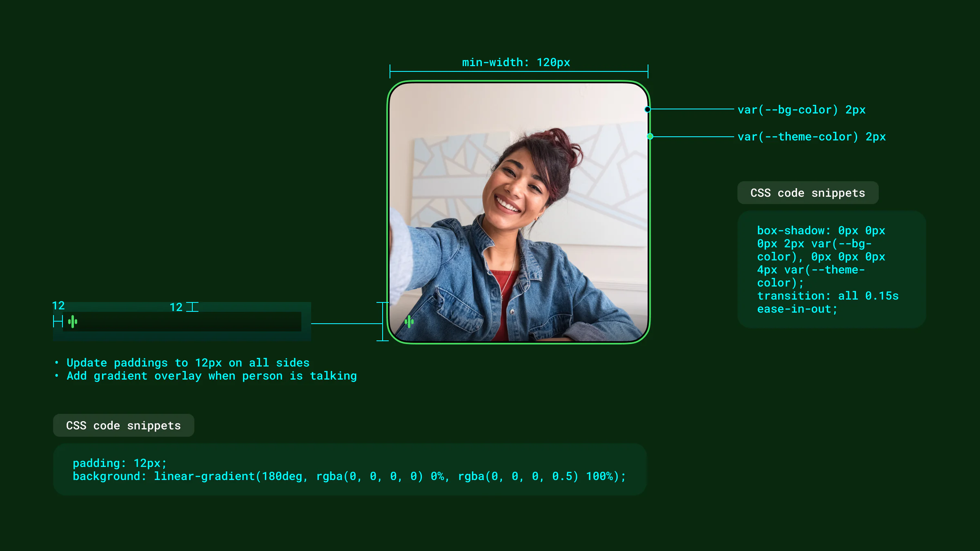980x551 pixels.
Task: Click the lower-left CSS code snippets label
Action: point(123,425)
